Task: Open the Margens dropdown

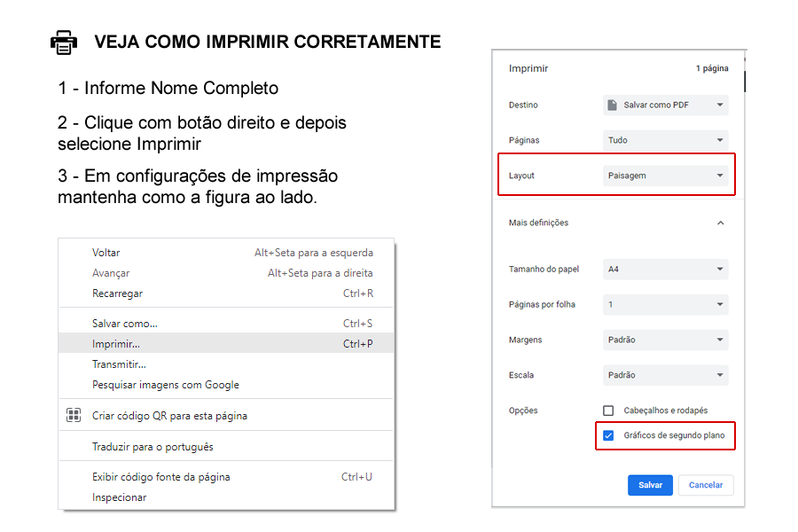Action: tap(665, 340)
